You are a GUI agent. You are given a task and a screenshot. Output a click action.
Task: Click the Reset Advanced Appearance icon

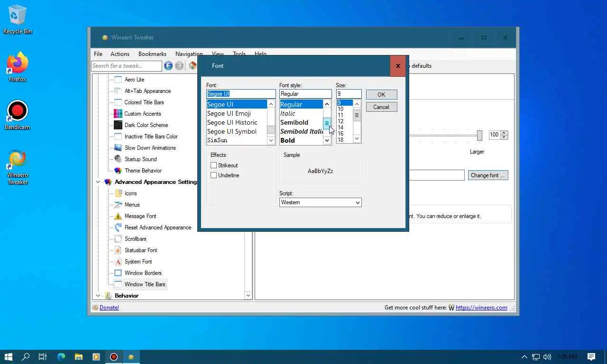point(118,227)
